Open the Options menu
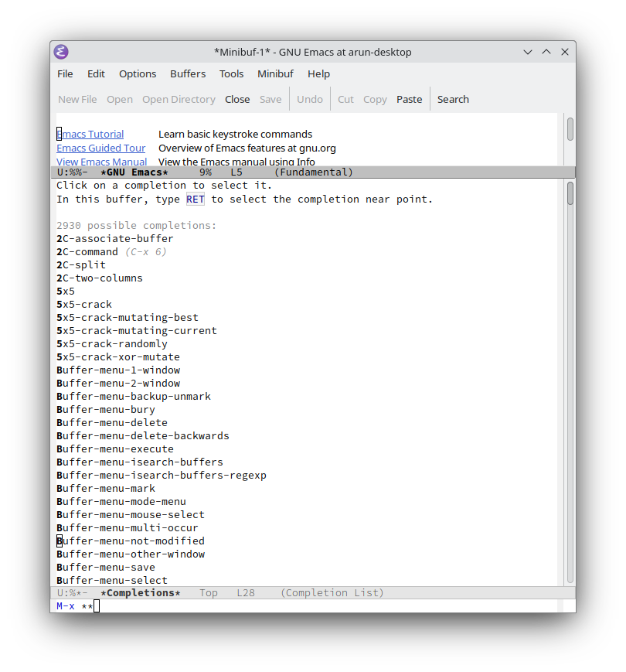Viewport: 626px width, 672px height. [138, 73]
